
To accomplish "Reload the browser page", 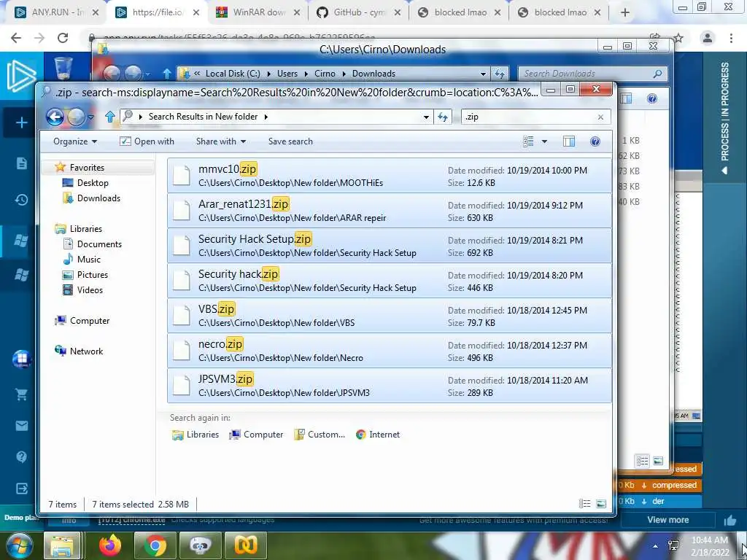I will [63, 38].
